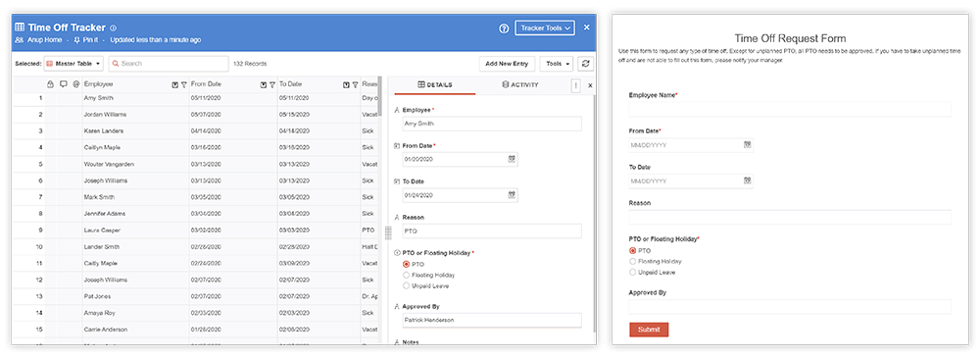The height and width of the screenshot is (359, 980).
Task: Click the Mark Smith employee cell
Action: click(x=135, y=197)
